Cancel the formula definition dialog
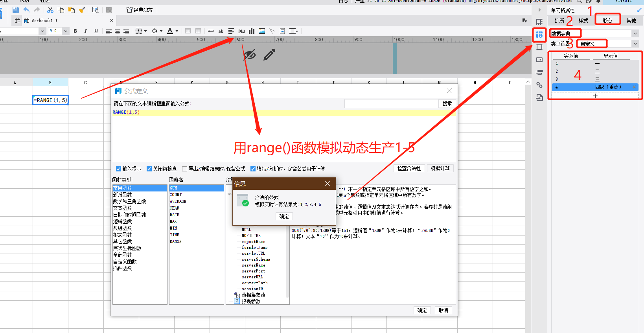Screen dimensions: 644x333 [443, 310]
